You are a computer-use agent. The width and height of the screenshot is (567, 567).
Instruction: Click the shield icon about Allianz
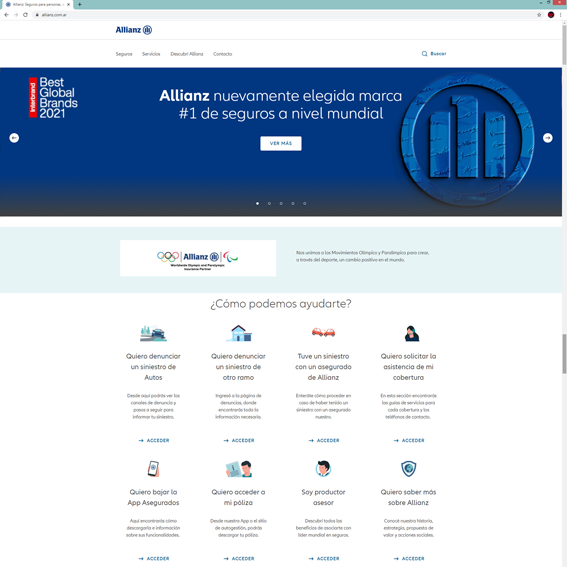pyautogui.click(x=409, y=469)
